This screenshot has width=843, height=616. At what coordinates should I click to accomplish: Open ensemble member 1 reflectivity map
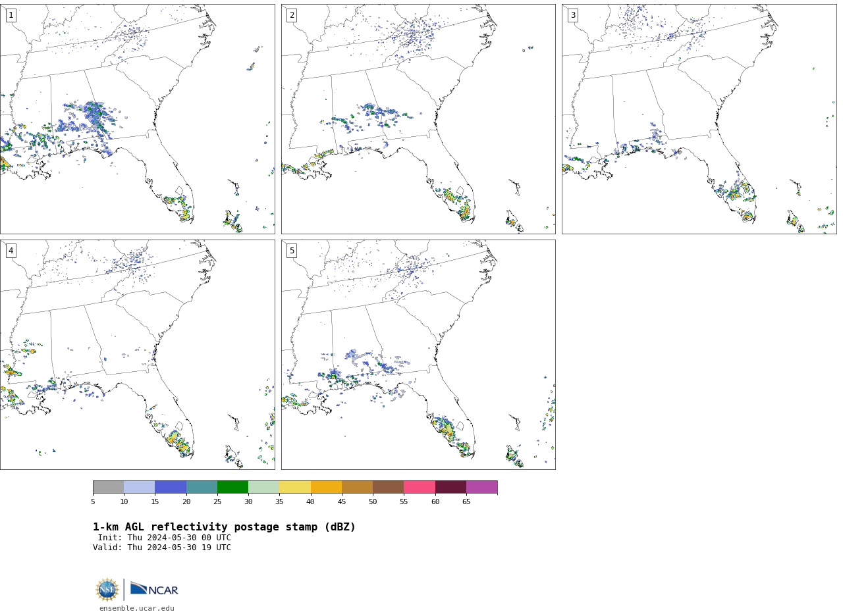(137, 119)
